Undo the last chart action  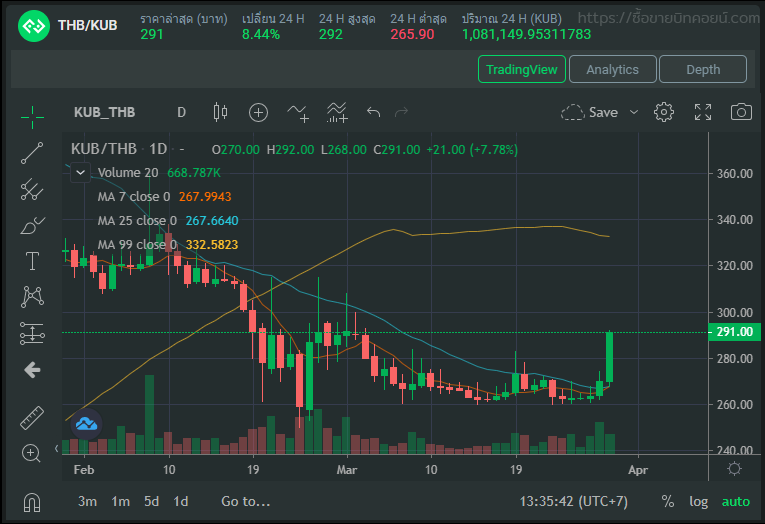[373, 113]
